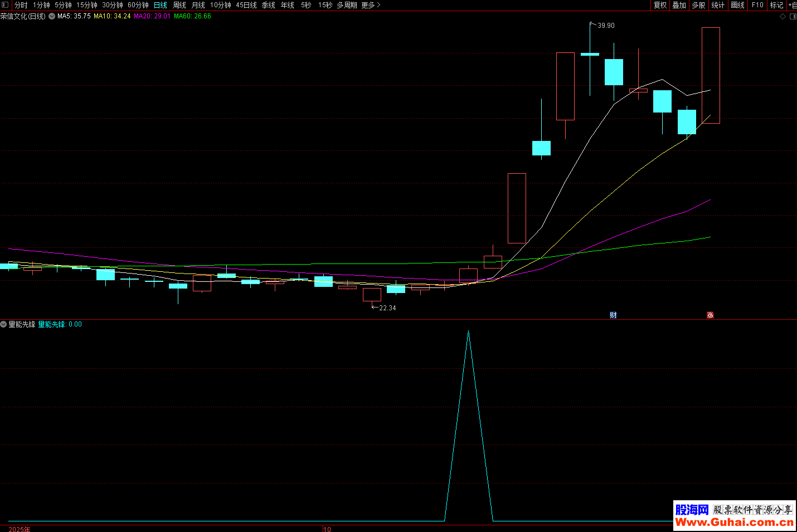Screen dimensions: 797x532
Task: Click the diamond icon at top right
Action: pos(783,17)
